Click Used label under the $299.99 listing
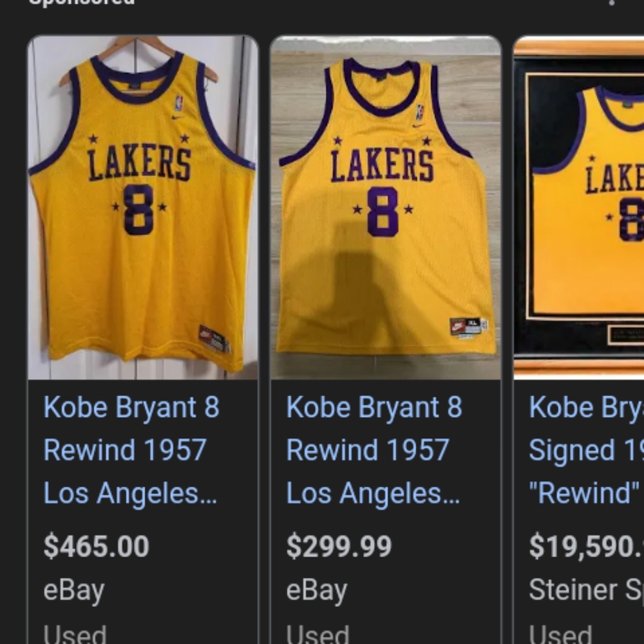 tap(317, 634)
